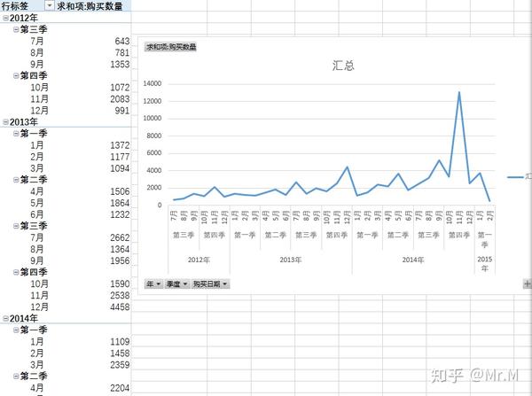Collapse 第一季 under 2013年
Image resolution: width=532 pixels, height=396 pixels.
click(x=16, y=134)
